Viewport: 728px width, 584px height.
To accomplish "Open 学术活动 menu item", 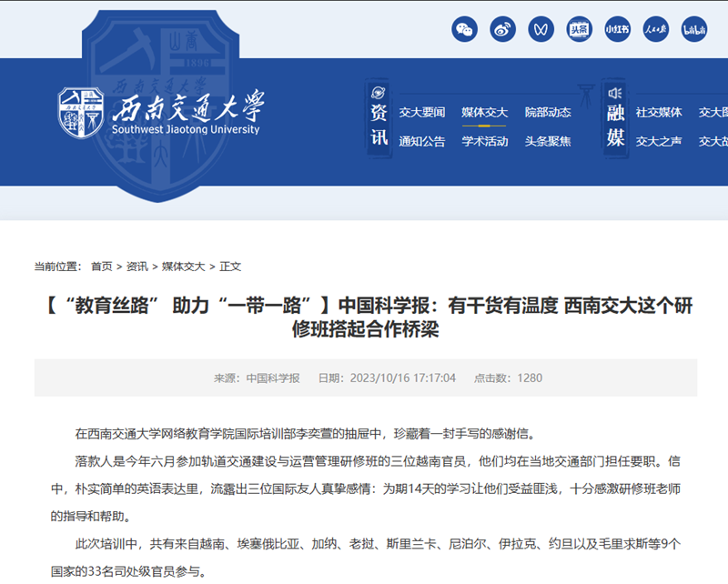I will pyautogui.click(x=485, y=141).
